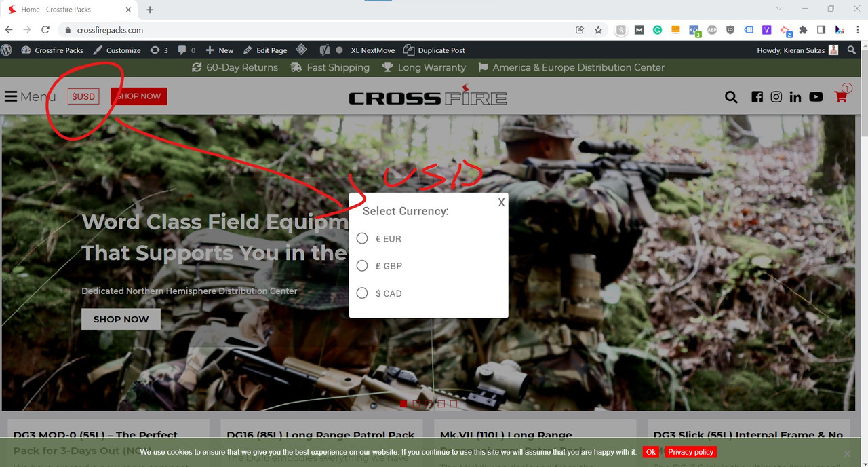Screen dimensions: 868x467
Task: Go back in browser history
Action: [x=9, y=30]
